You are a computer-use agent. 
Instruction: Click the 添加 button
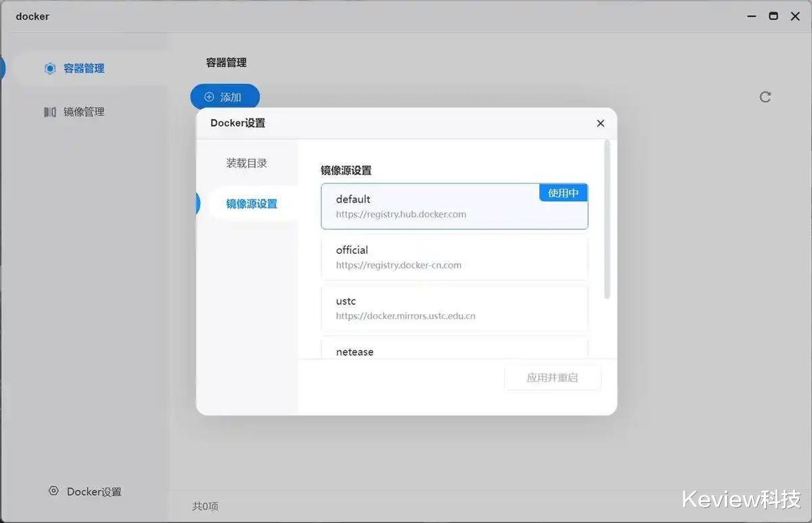pyautogui.click(x=225, y=97)
